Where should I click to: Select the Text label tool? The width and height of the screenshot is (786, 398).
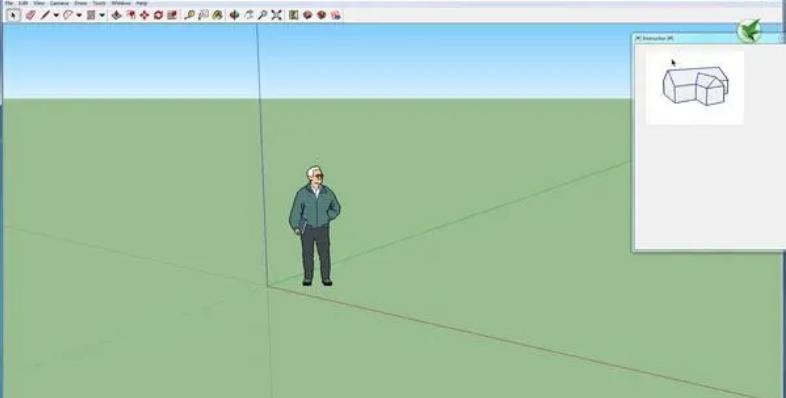pyautogui.click(x=203, y=15)
